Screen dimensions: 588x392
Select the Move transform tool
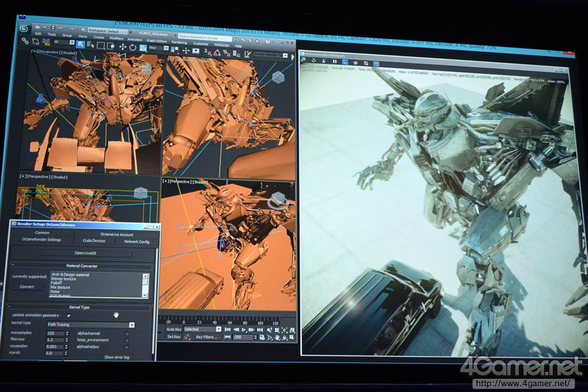click(x=122, y=46)
